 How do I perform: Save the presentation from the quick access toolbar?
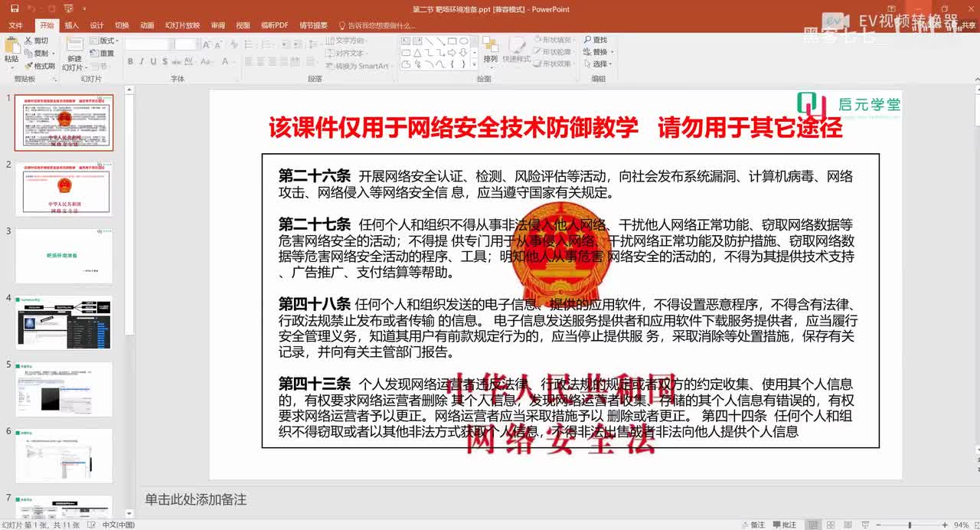pos(15,9)
